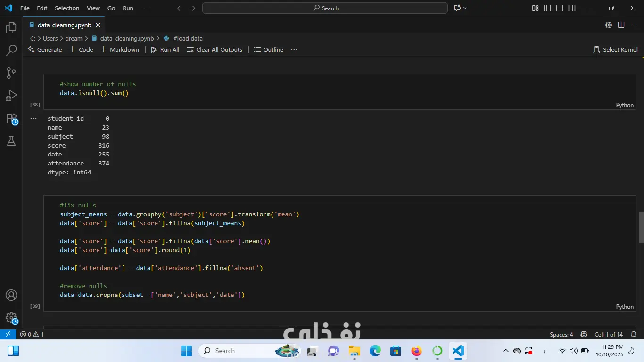Viewport: 644px width, 362px height.
Task: Expand the 'dream' breadcrumb folder
Action: coord(74,38)
